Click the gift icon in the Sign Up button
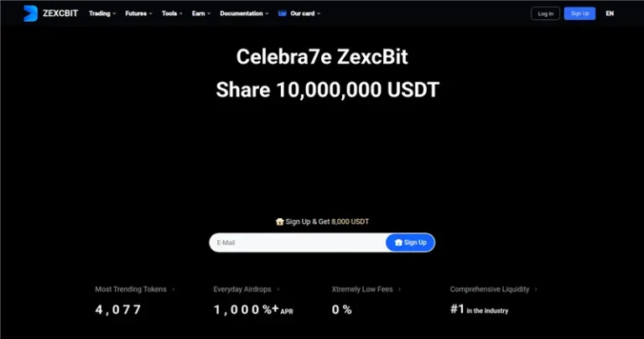644x339 pixels. (x=398, y=243)
